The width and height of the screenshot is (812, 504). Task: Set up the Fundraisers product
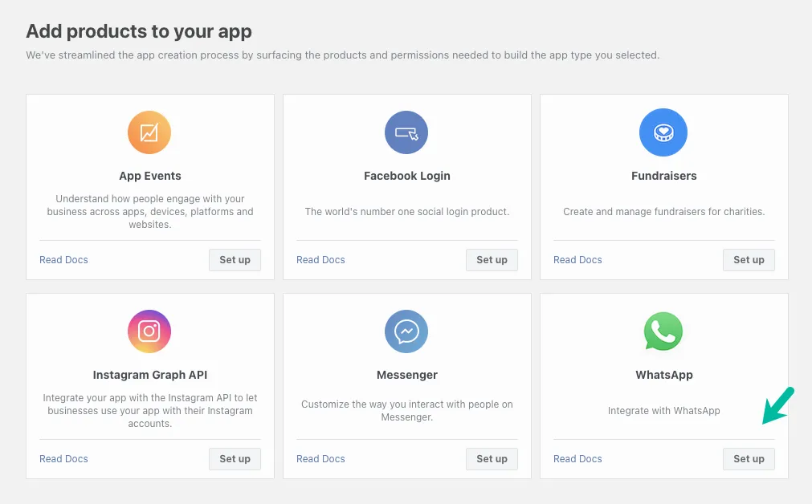click(748, 259)
